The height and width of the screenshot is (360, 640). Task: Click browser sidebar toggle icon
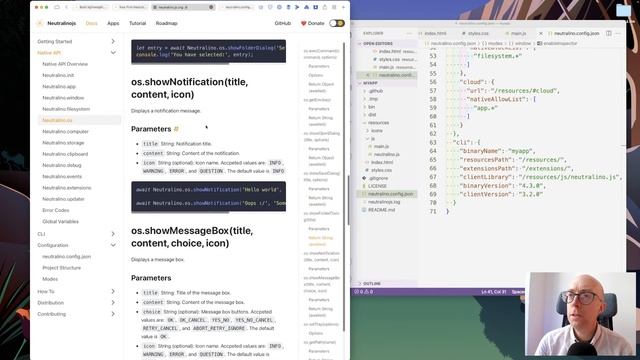point(57,7)
